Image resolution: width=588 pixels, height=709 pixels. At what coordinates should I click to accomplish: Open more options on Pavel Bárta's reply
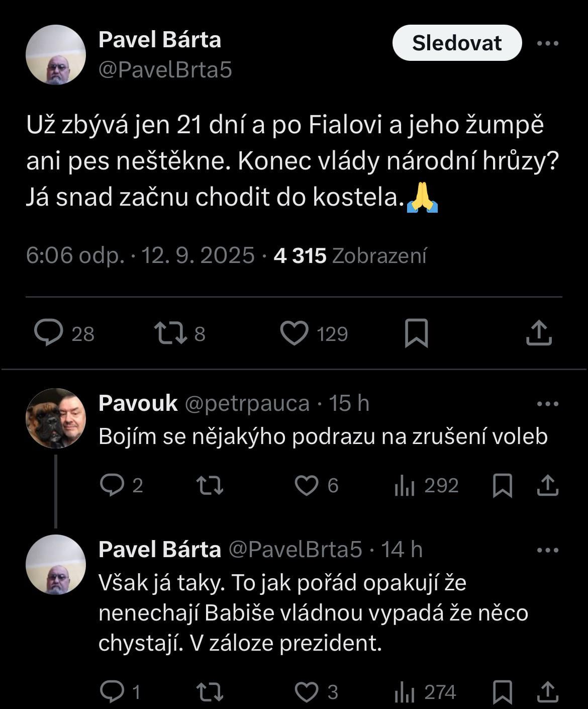pyautogui.click(x=547, y=550)
